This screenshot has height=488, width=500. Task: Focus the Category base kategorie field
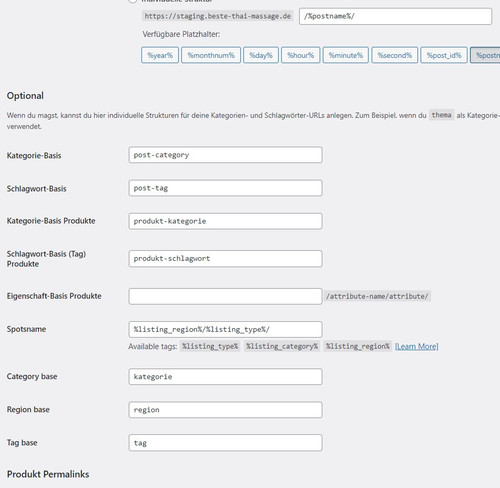click(225, 377)
